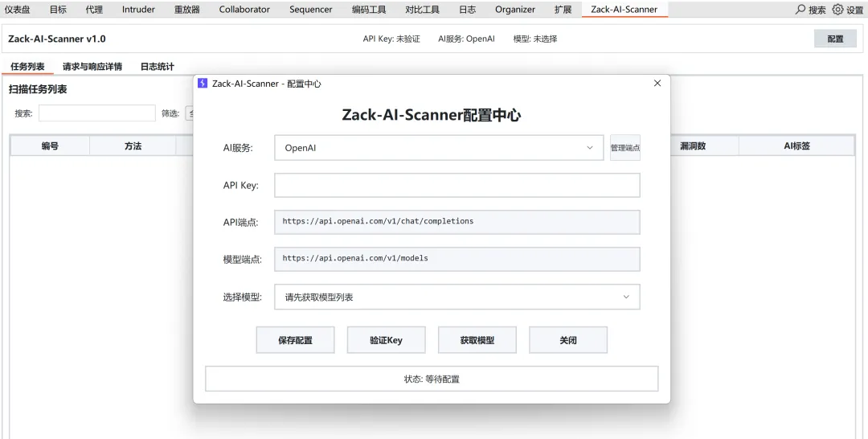Open the 目标 tab
This screenshot has height=439, width=868.
click(58, 10)
